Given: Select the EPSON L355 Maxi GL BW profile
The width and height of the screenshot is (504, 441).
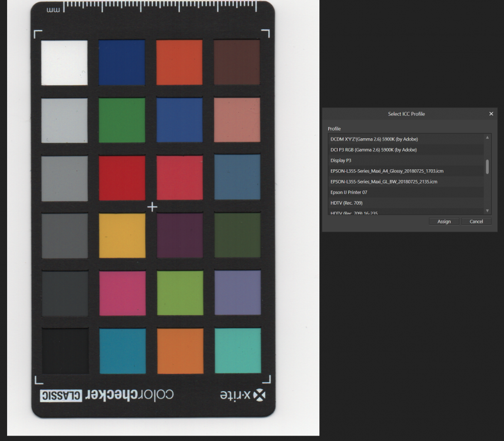Looking at the screenshot, I should [x=383, y=182].
